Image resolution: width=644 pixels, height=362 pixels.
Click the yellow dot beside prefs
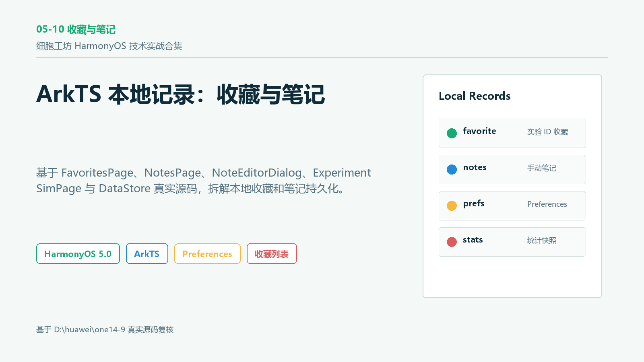452,206
